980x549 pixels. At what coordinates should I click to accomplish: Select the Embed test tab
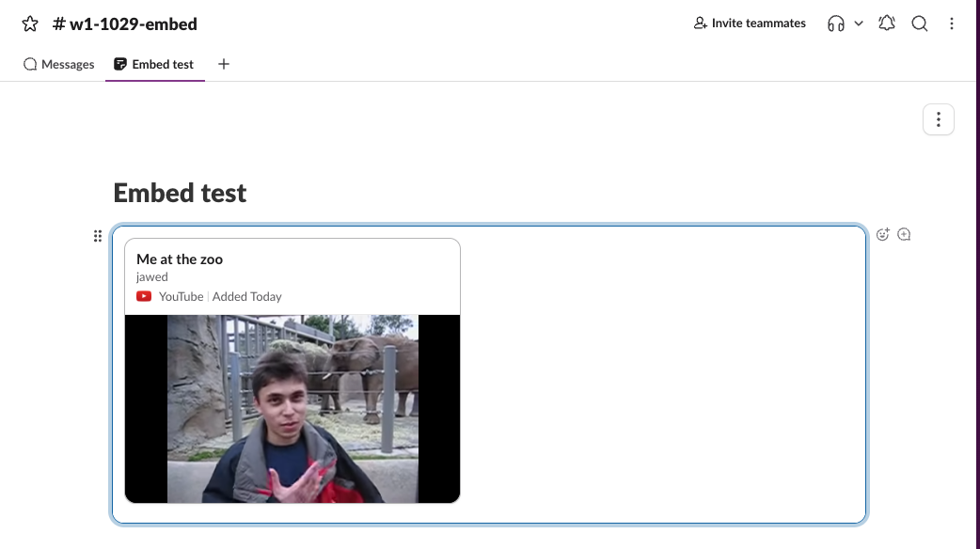click(154, 64)
